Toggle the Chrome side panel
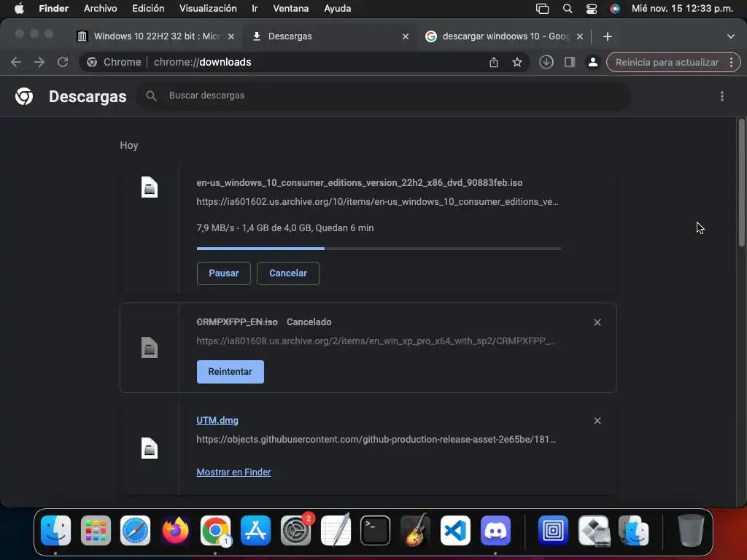The image size is (747, 560). pyautogui.click(x=569, y=62)
